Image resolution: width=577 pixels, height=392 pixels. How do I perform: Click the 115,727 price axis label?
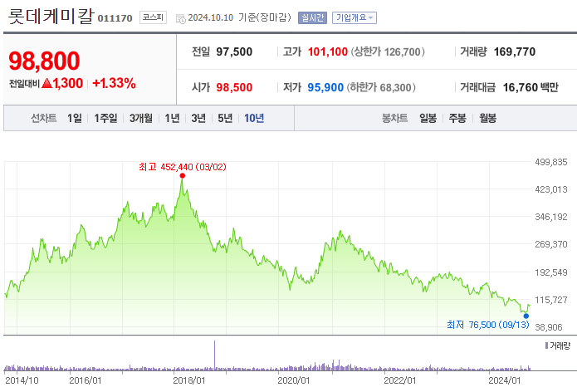(x=551, y=300)
